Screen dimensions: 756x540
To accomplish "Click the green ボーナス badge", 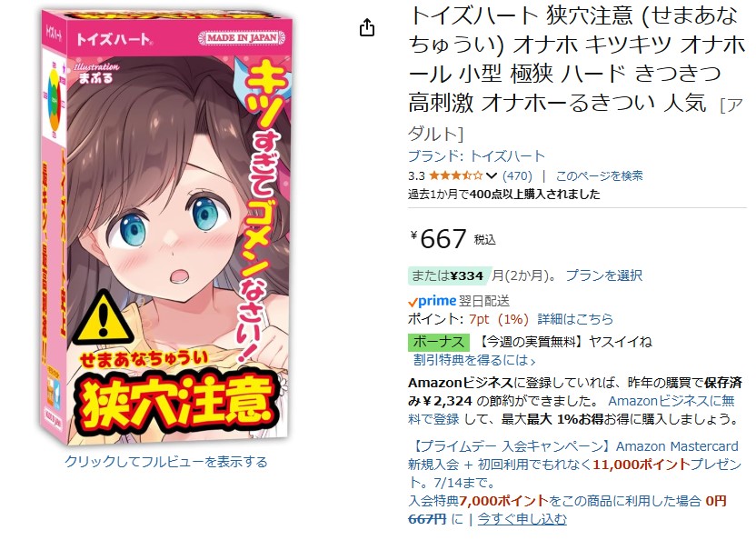I will click(x=438, y=342).
